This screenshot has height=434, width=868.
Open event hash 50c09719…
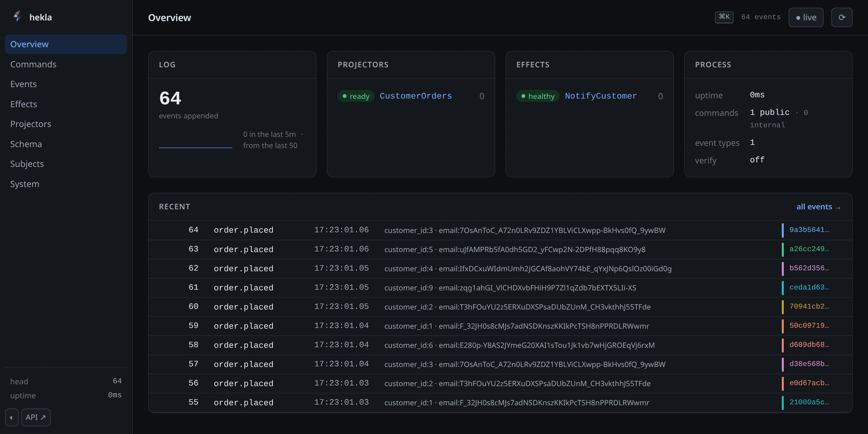click(x=809, y=326)
